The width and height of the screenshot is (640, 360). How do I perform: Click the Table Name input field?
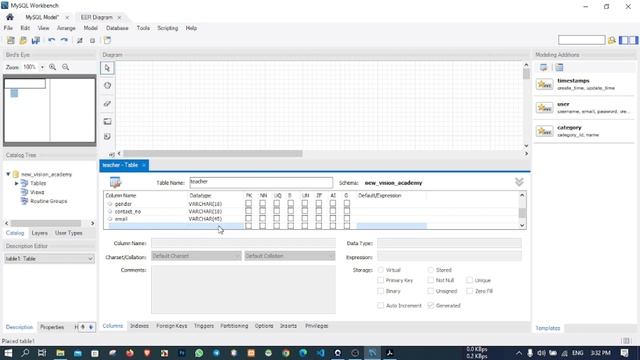tap(261, 182)
